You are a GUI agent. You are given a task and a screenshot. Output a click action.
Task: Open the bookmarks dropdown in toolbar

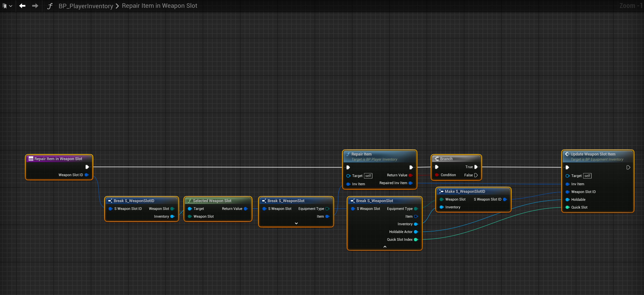pos(7,6)
